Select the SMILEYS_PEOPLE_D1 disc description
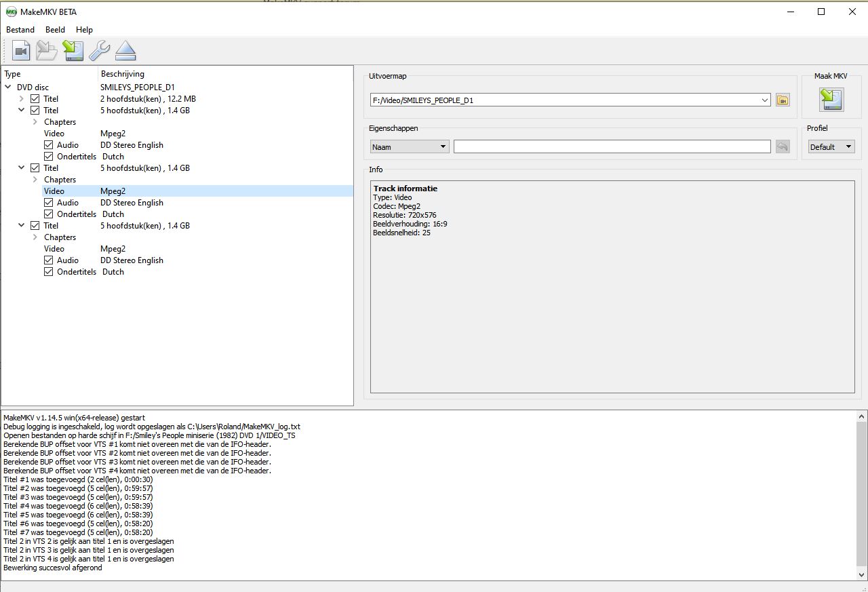Screen dimensions: 868x592 138,87
